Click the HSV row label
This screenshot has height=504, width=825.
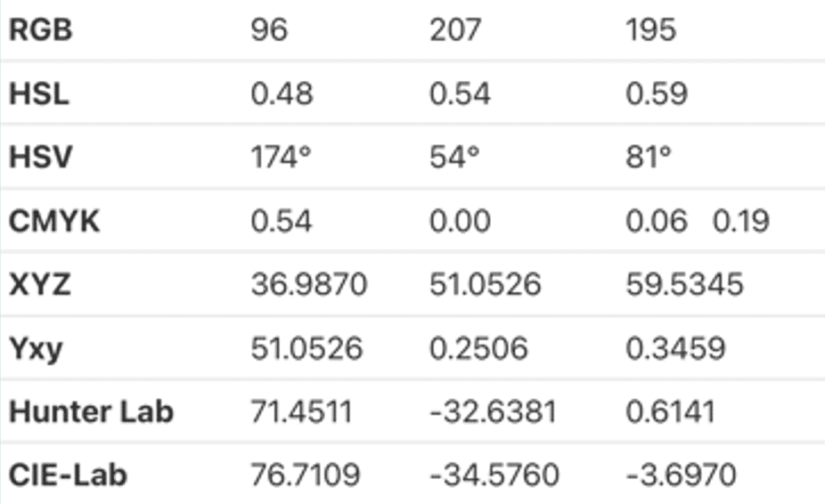[40, 158]
